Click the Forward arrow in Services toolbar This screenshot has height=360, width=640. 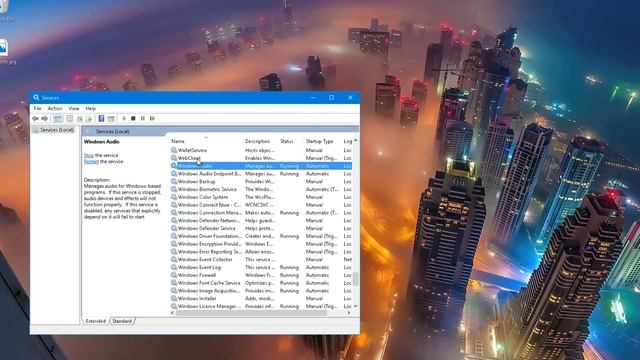pyautogui.click(x=44, y=118)
